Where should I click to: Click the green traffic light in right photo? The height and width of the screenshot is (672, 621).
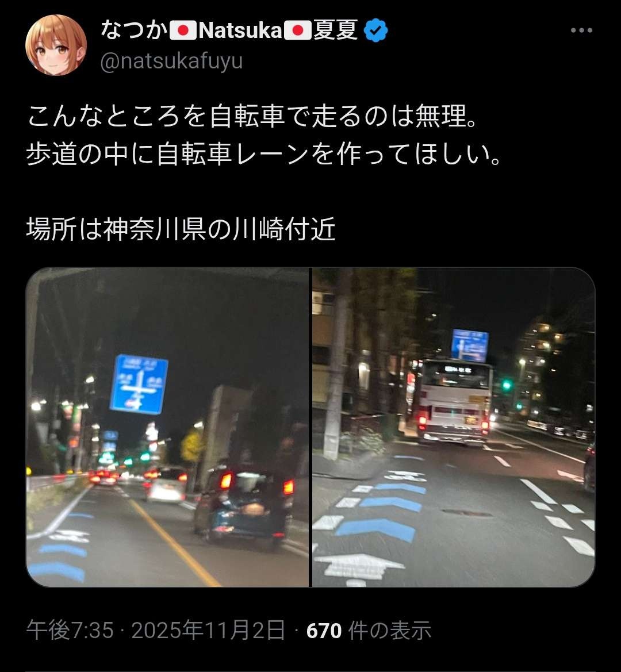click(x=507, y=385)
